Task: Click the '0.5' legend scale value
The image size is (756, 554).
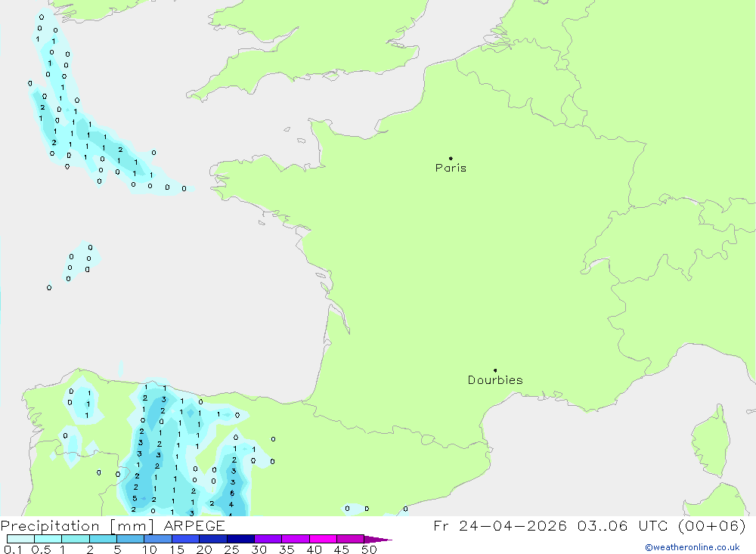Action: pos(41,549)
